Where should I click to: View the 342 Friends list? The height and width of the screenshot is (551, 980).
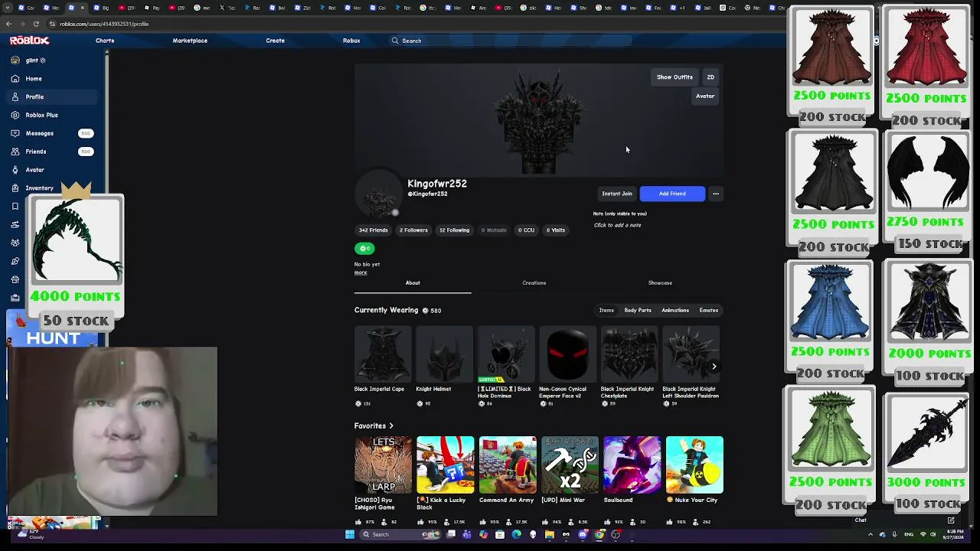374,230
